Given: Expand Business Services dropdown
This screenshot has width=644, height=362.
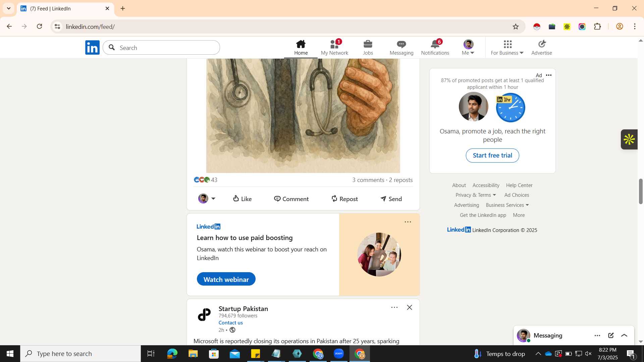Looking at the screenshot, I should pyautogui.click(x=507, y=205).
